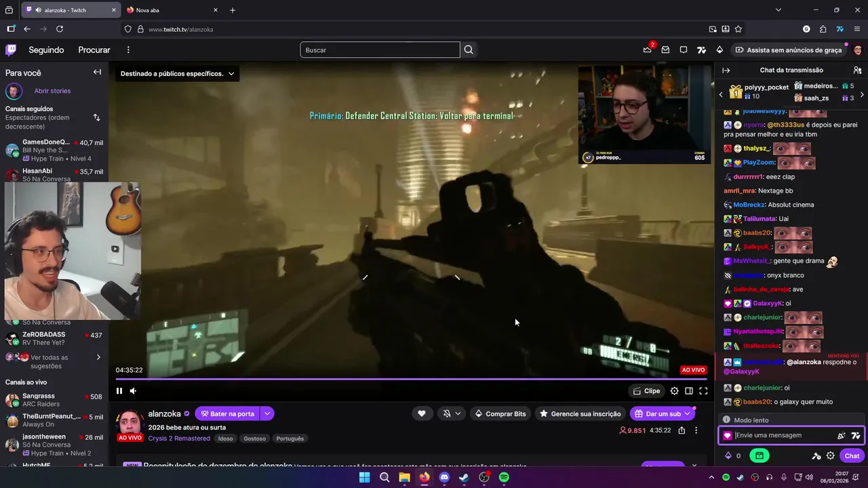Click the Bits diamond icon in the top navigation
The height and width of the screenshot is (488, 868).
pyautogui.click(x=719, y=49)
